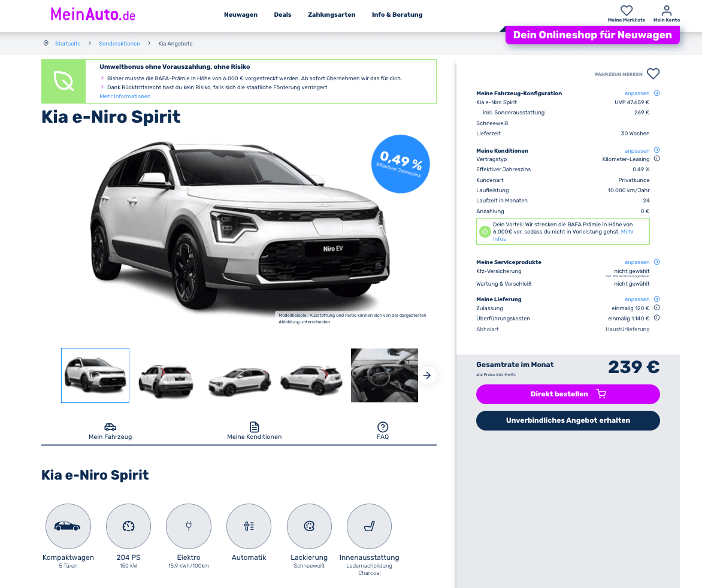Click arrow icon next to Fahrzeug-Konfiguration anpassen
The height and width of the screenshot is (588, 702).
pos(657,93)
